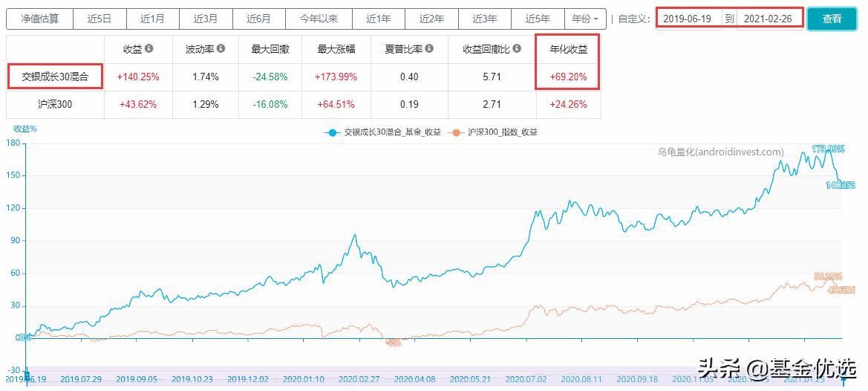Click +24.26% annualized return value
Image resolution: width=868 pixels, height=391 pixels.
pyautogui.click(x=568, y=104)
